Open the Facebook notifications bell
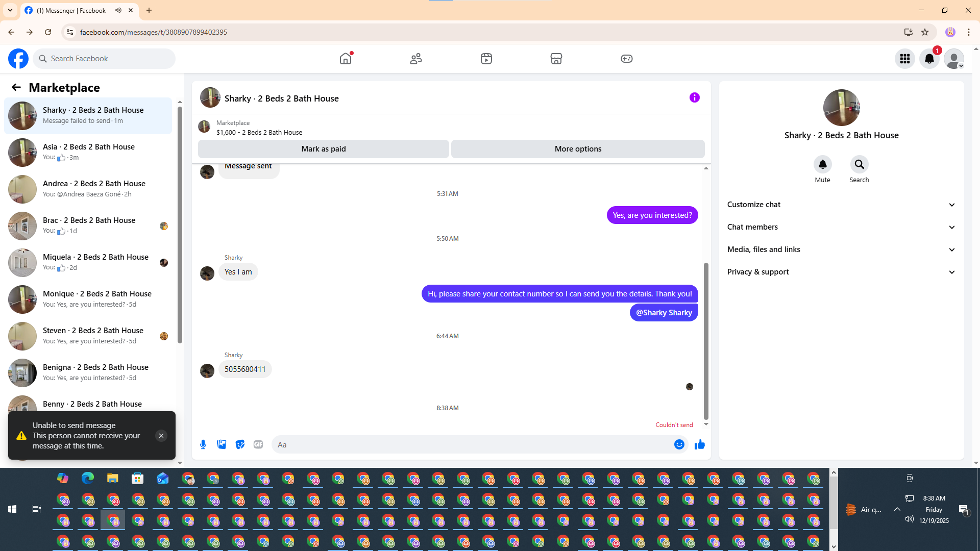Image resolution: width=980 pixels, height=551 pixels. [929, 59]
